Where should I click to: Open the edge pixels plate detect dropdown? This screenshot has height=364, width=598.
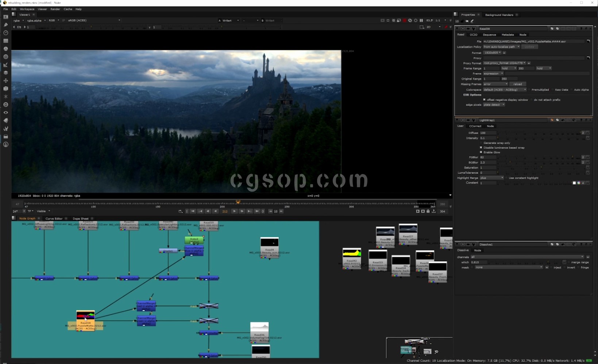pyautogui.click(x=494, y=105)
